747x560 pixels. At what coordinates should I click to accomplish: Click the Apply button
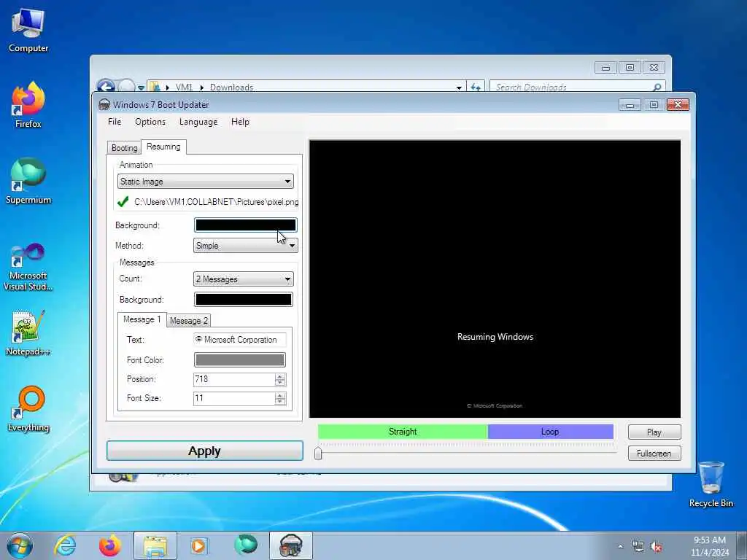(204, 451)
